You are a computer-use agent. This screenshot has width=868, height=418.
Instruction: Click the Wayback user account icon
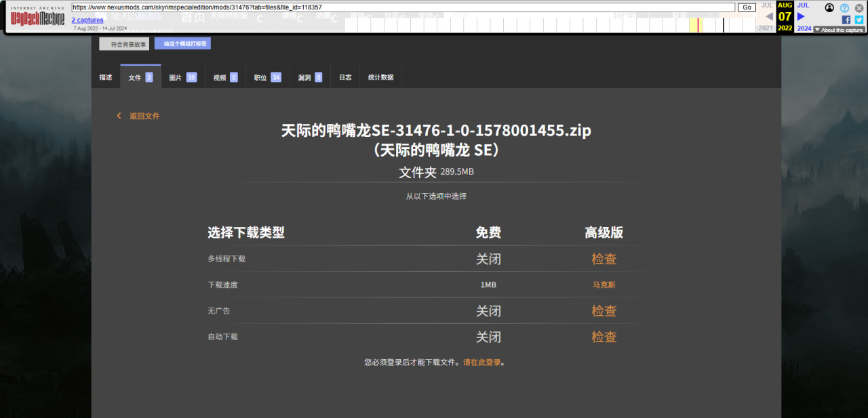(829, 7)
